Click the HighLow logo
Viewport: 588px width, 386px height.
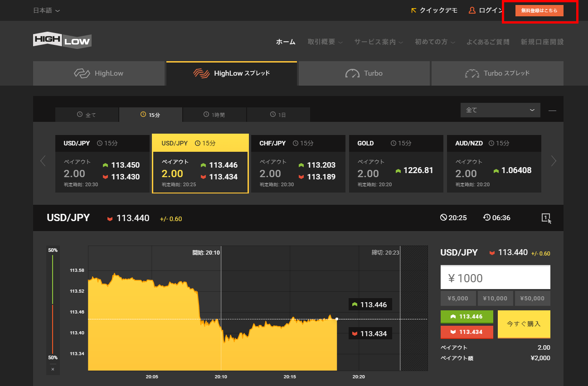click(x=62, y=40)
